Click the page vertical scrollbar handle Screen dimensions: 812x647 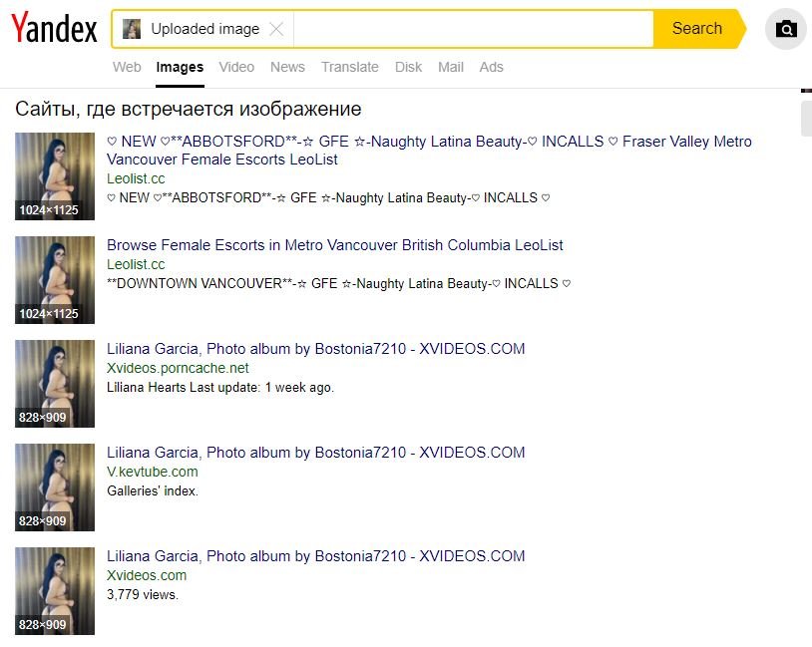(x=806, y=119)
